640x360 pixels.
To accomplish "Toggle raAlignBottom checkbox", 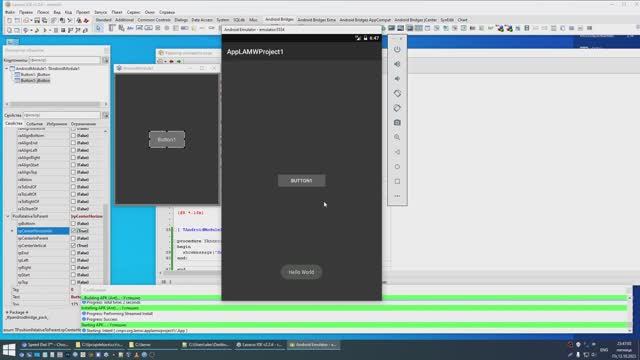I will coord(73,136).
